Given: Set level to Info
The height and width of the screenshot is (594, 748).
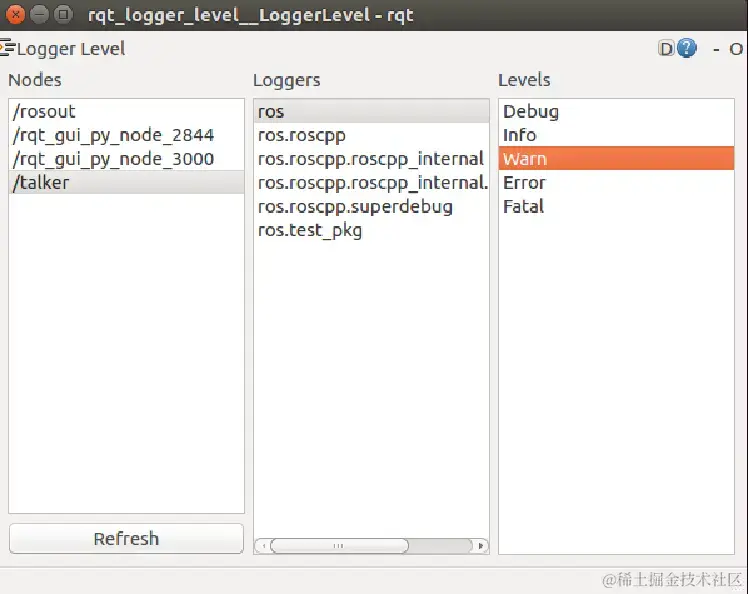Looking at the screenshot, I should [616, 135].
